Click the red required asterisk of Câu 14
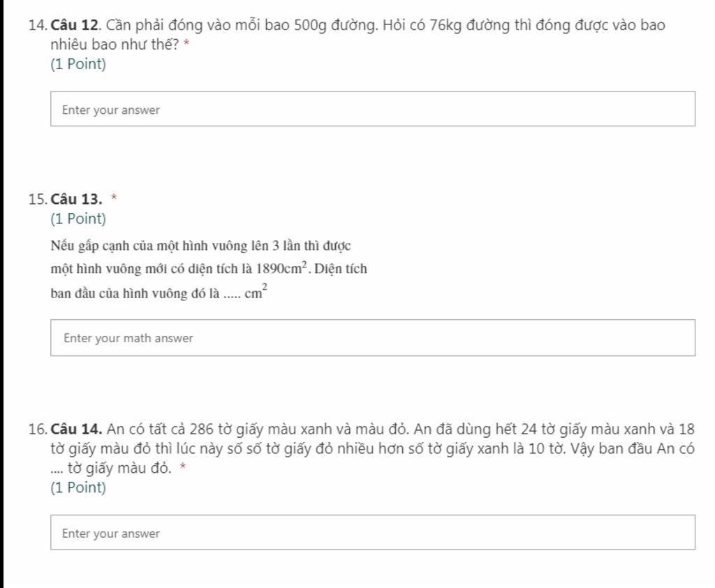The image size is (715, 588). [x=183, y=466]
